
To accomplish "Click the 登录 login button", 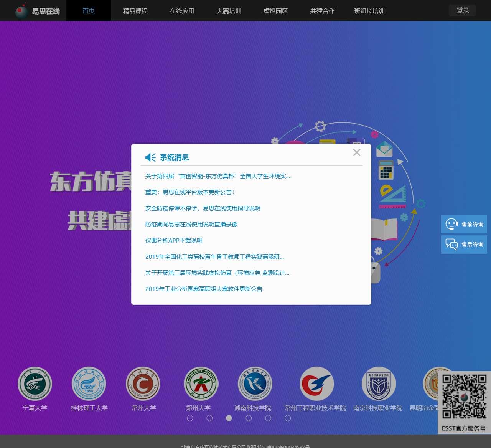I will (x=462, y=10).
